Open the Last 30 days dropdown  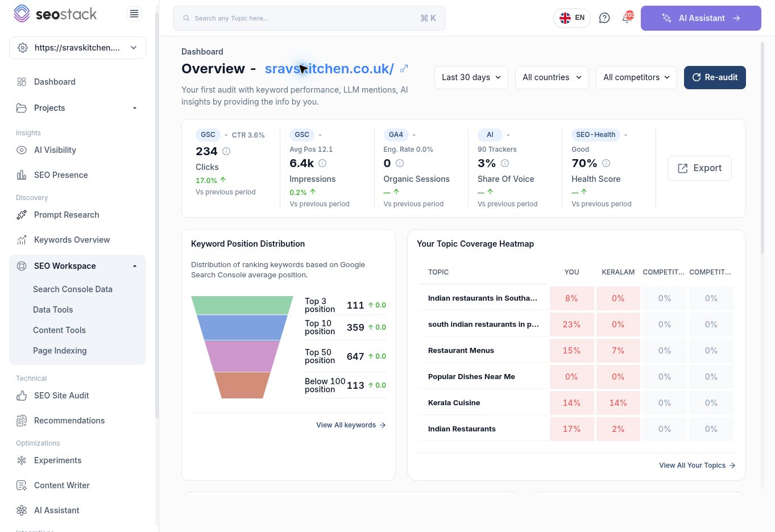471,77
